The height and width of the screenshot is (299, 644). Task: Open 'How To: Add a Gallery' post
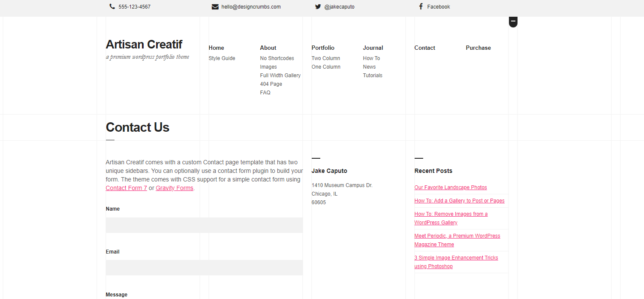(460, 201)
